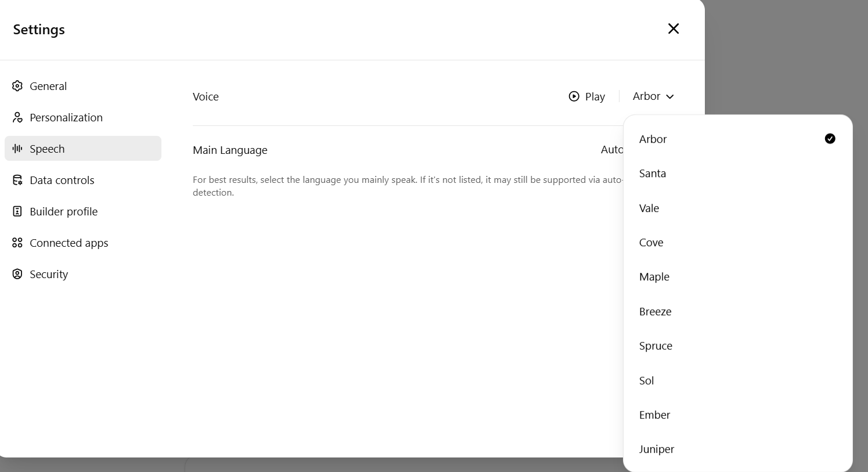The height and width of the screenshot is (472, 868).
Task: Pick Cove from the voice list
Action: pyautogui.click(x=651, y=243)
